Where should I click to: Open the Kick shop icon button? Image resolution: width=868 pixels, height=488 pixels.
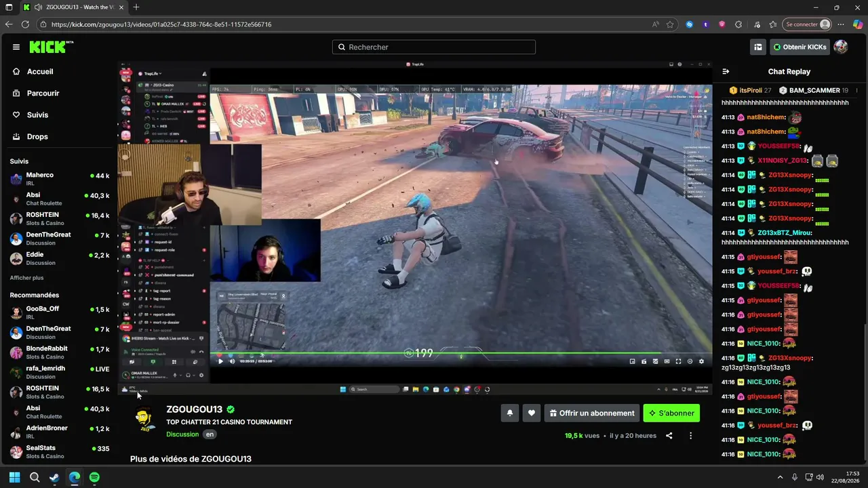tap(758, 47)
